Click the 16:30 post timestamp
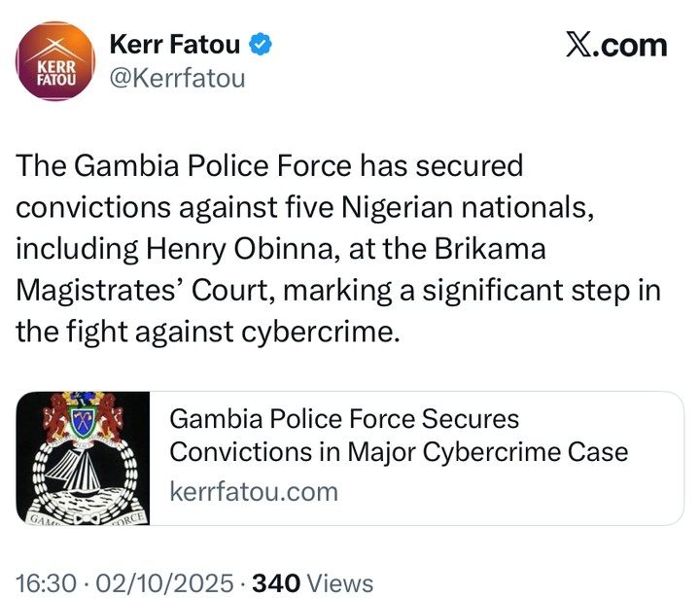Screen dimensions: 700x598 pos(46,582)
